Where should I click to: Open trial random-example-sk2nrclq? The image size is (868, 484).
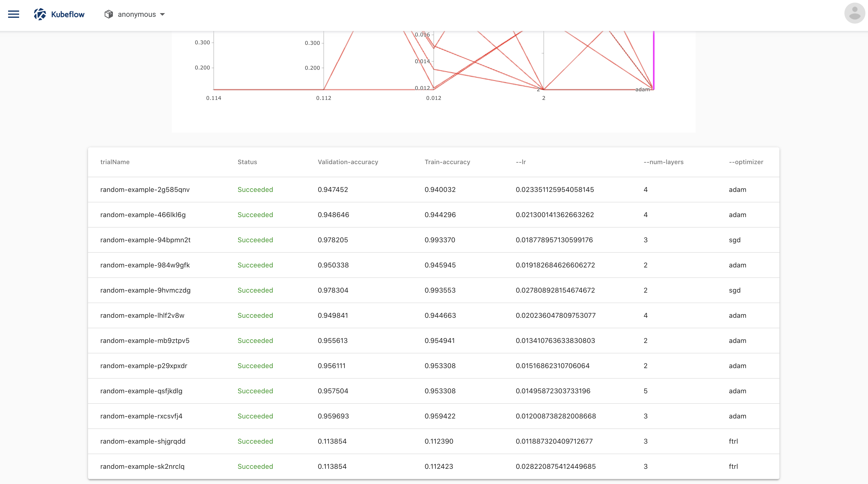click(x=142, y=466)
